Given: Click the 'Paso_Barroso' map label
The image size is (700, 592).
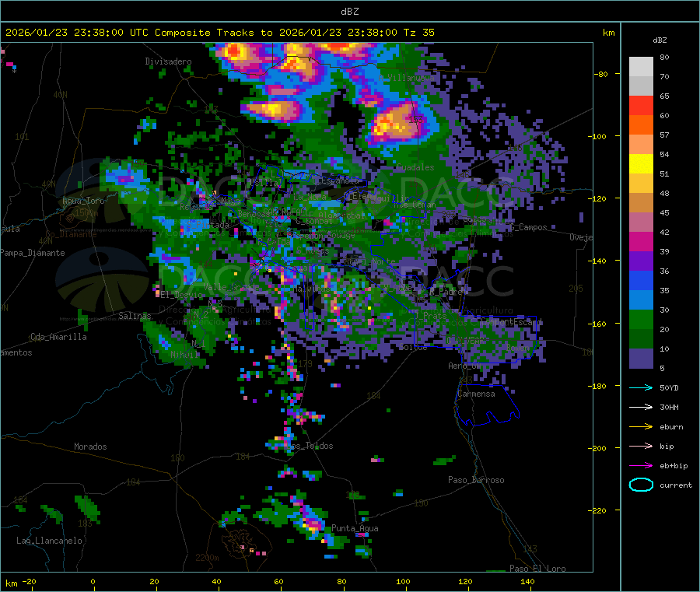Looking at the screenshot, I should (x=476, y=480).
